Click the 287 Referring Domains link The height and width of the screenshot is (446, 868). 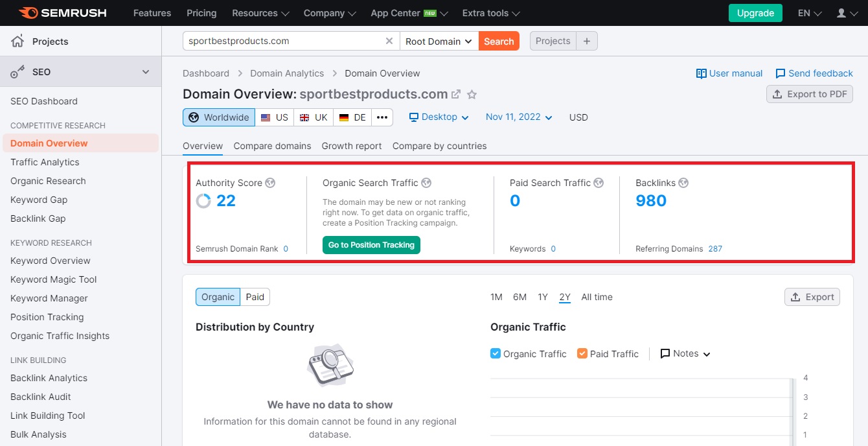[x=715, y=249]
